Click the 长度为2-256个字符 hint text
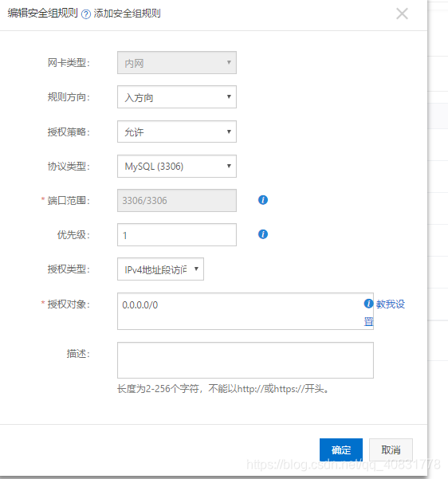 [224, 389]
